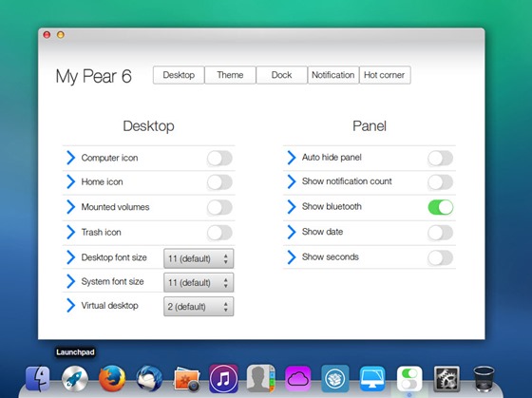The height and width of the screenshot is (398, 532).
Task: Turn on the Show date switch
Action: (441, 233)
